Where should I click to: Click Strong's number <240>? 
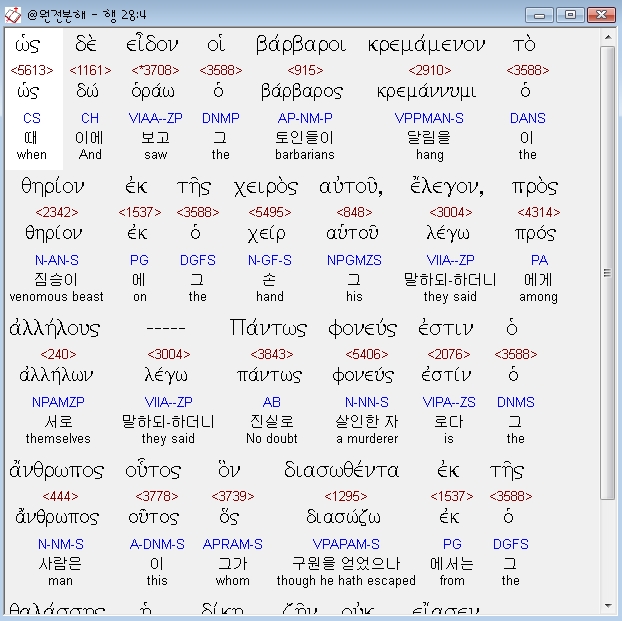pyautogui.click(x=58, y=354)
